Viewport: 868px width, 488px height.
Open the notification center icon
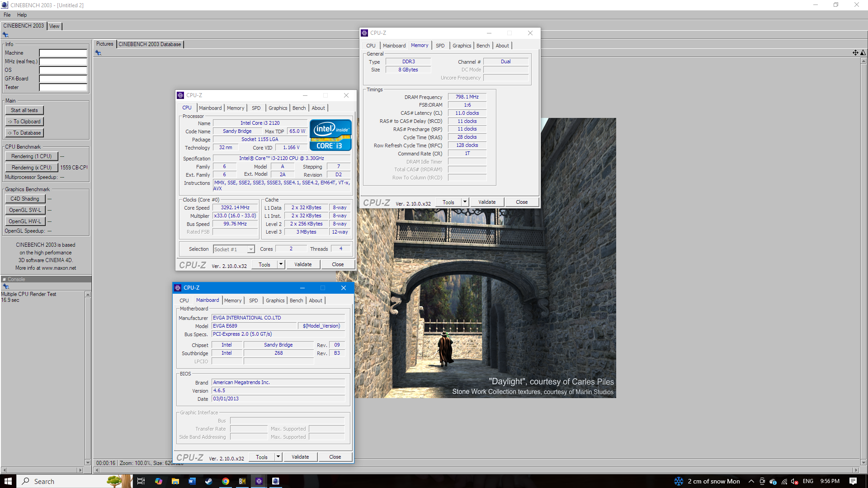(853, 481)
